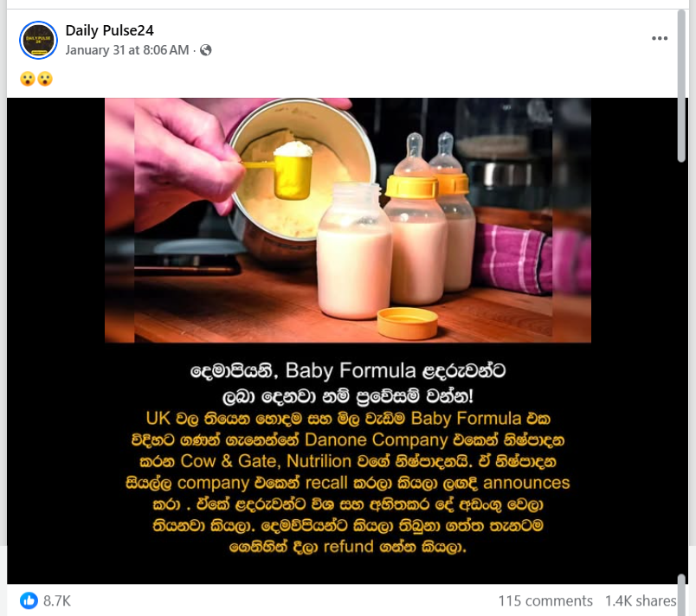This screenshot has height=616, width=696.
Task: View the 1.4K shares list
Action: coord(640,600)
